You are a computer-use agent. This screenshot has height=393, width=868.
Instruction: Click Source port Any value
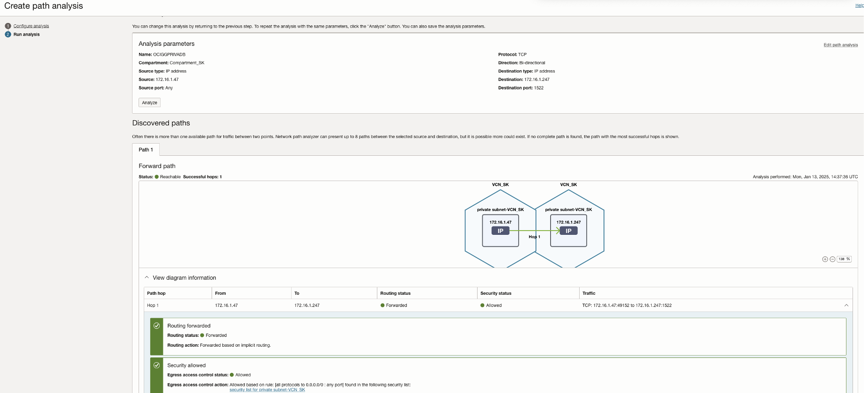[169, 88]
